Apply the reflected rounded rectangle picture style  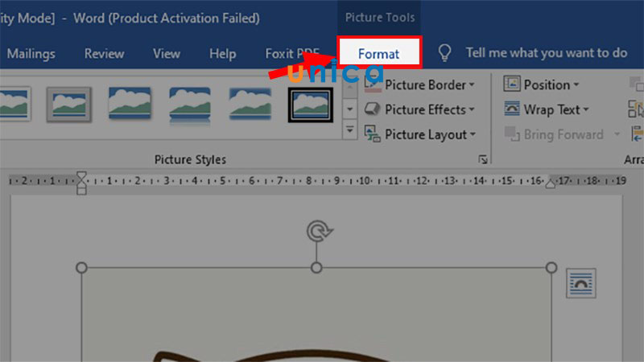[x=190, y=105]
